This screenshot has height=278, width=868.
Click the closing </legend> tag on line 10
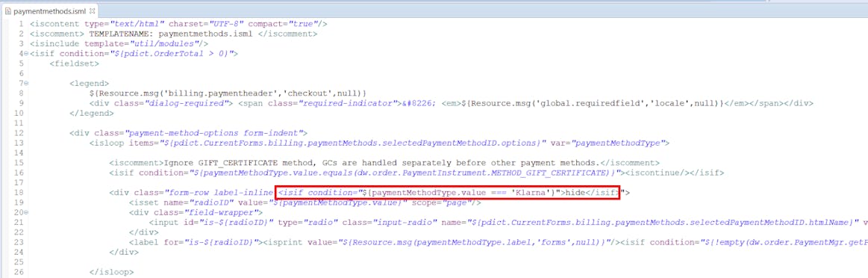(x=91, y=113)
